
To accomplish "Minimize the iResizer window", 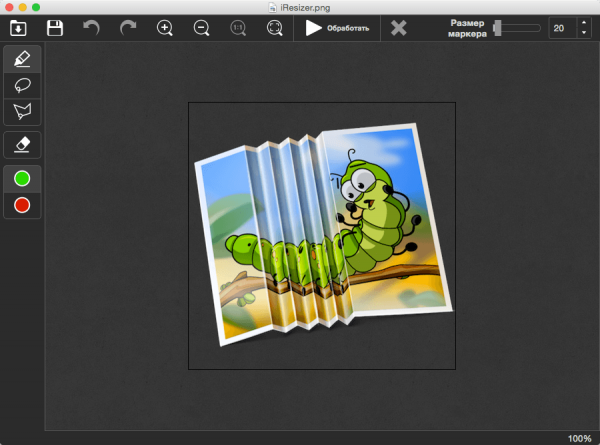I will 23,7.
